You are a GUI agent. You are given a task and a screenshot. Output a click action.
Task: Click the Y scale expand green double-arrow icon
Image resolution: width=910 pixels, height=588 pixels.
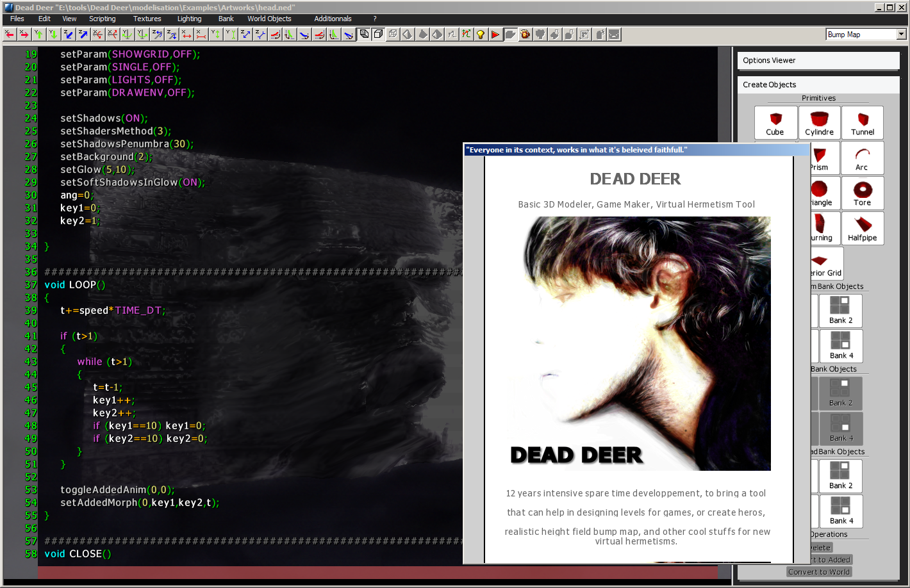[215, 35]
